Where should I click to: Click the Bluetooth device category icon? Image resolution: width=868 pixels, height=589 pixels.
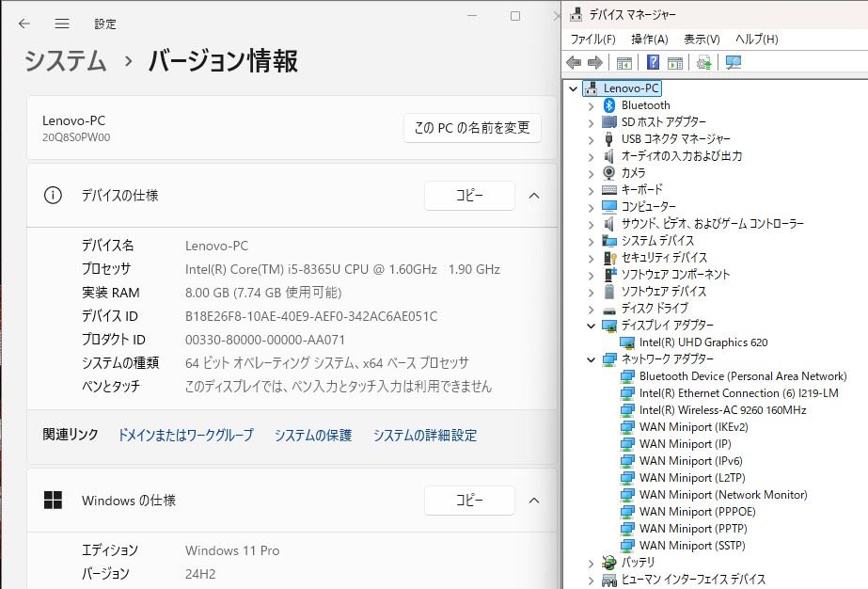click(609, 105)
